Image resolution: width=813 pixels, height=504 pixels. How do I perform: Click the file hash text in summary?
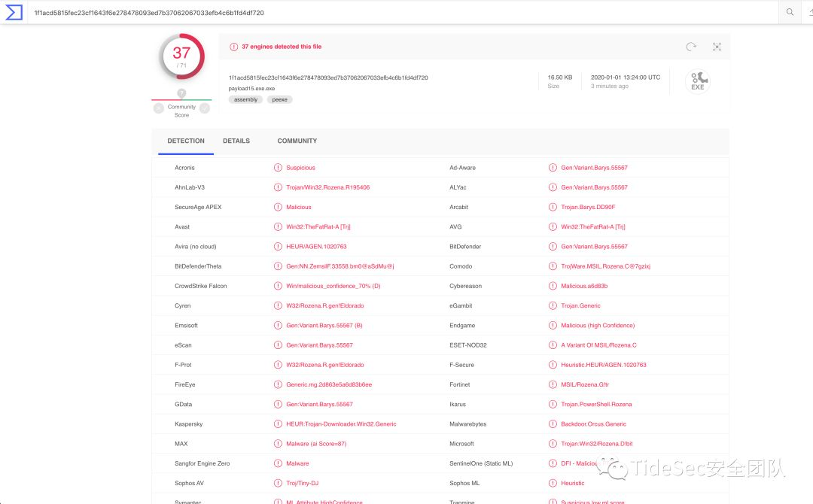[328, 77]
